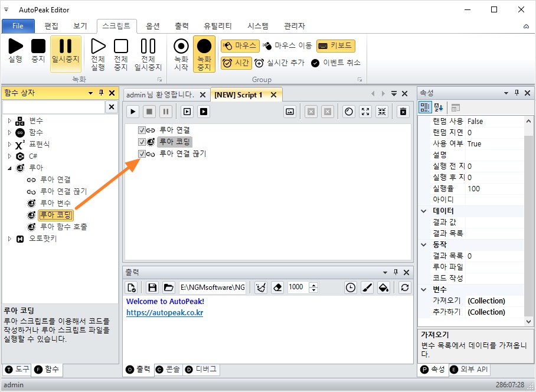This screenshot has width=536, height=392.
Task: Click the paint bucket icon in 출력 toolbar
Action: 384,288
